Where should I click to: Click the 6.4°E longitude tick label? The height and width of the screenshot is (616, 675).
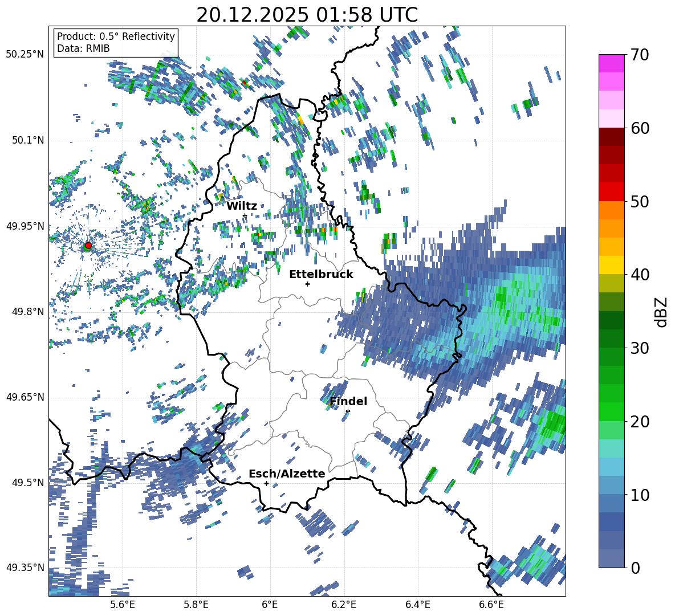pyautogui.click(x=417, y=605)
